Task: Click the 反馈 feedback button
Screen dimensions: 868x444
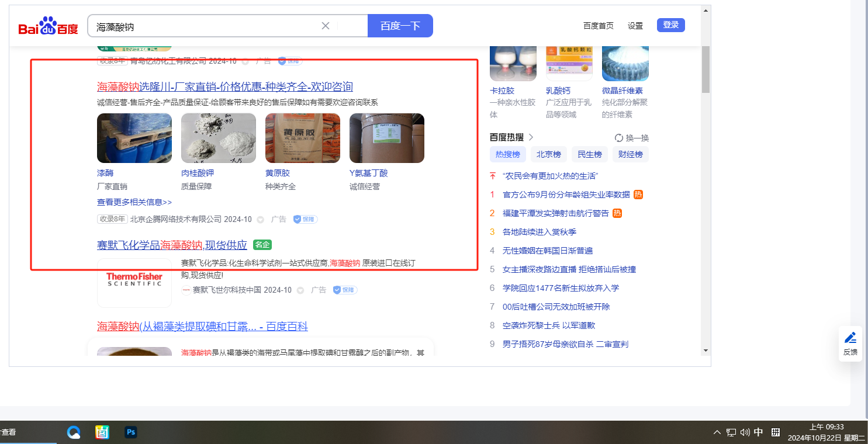Action: click(x=850, y=344)
